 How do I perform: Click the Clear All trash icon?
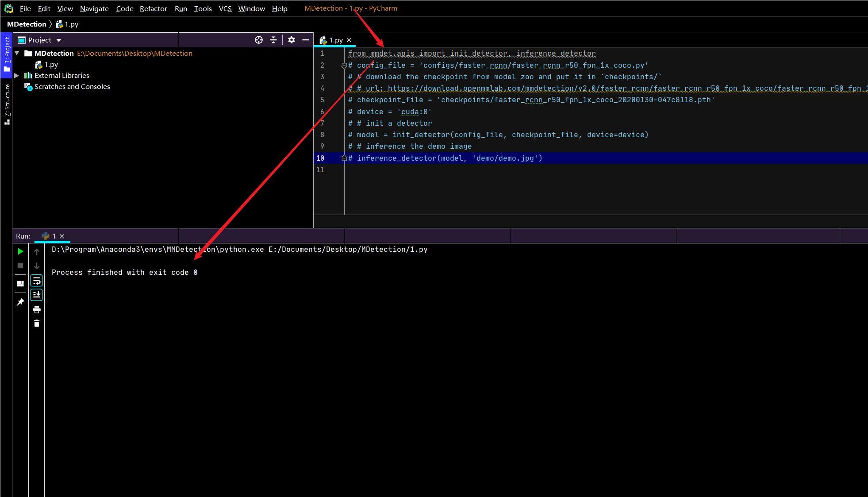coord(37,324)
